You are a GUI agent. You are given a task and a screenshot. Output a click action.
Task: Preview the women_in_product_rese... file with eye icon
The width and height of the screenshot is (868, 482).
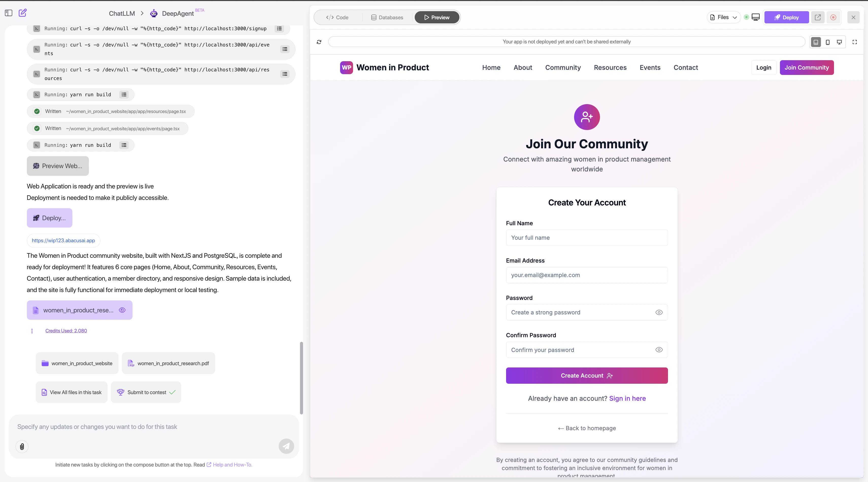coord(122,310)
